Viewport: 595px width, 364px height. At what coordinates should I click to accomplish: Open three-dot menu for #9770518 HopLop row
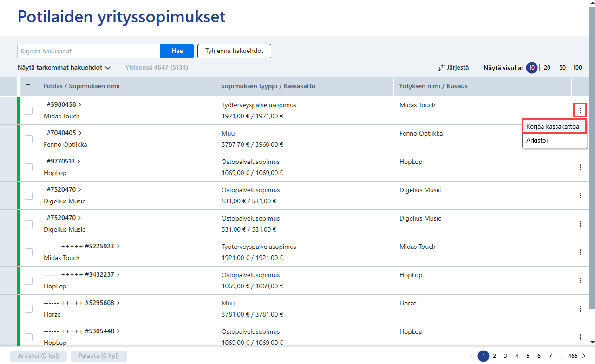(580, 167)
